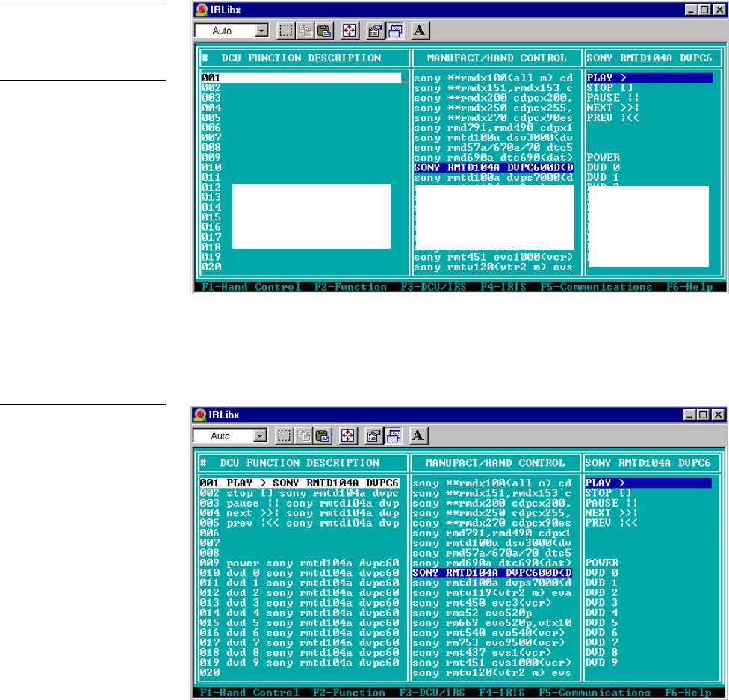Close the lower IRLibx window

point(719,415)
